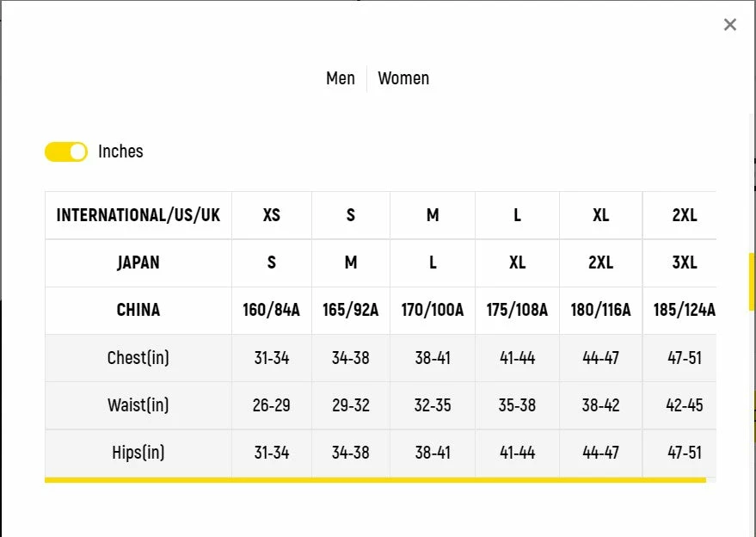This screenshot has width=756, height=537.
Task: Click the yellow horizontal scrollbar under the table
Action: click(375, 480)
